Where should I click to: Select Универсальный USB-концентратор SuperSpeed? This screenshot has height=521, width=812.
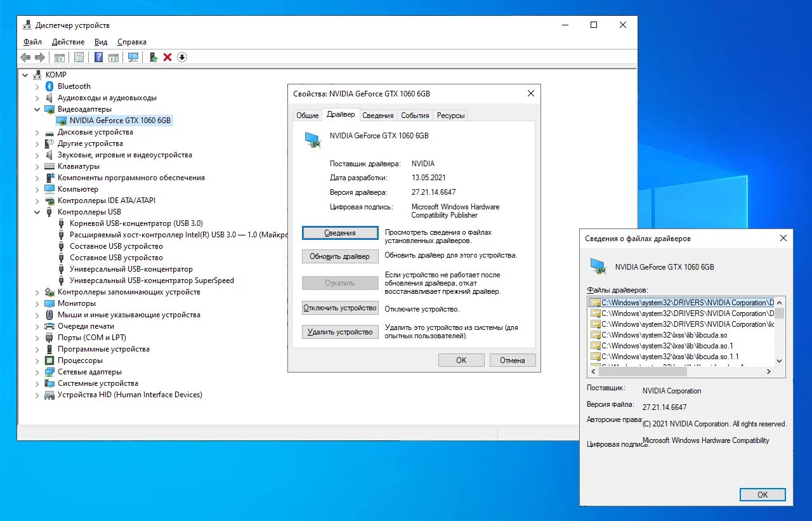152,280
